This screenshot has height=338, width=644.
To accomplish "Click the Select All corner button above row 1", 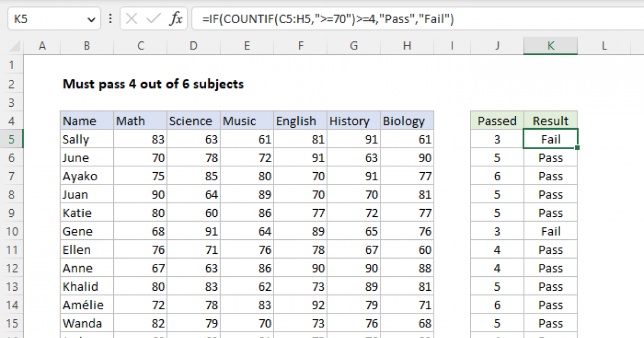I will tap(12, 46).
